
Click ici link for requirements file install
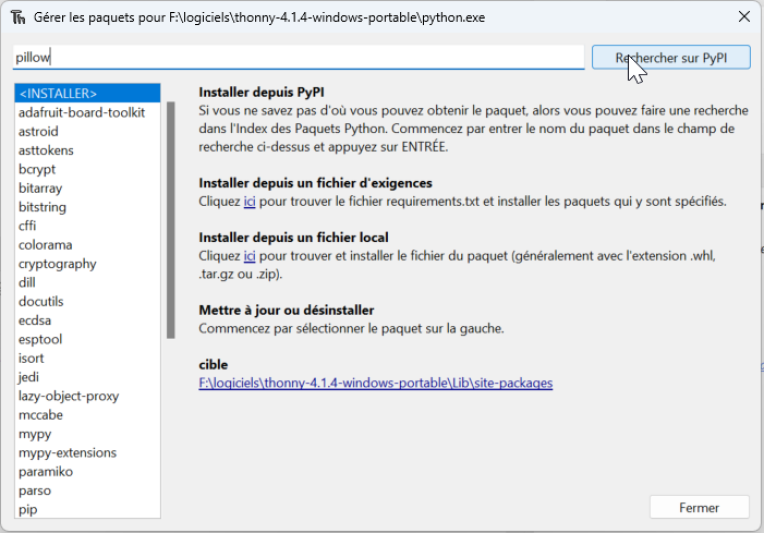pyautogui.click(x=249, y=201)
